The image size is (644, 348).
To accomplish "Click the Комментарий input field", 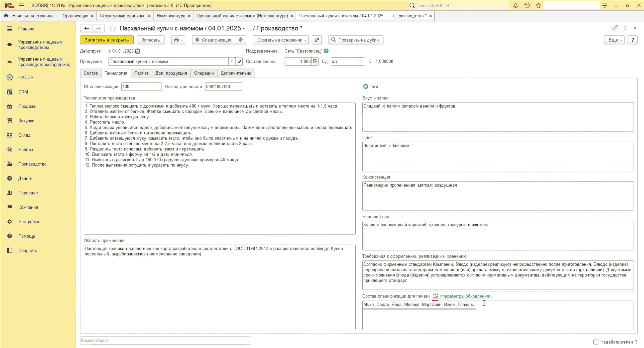I will [x=162, y=340].
